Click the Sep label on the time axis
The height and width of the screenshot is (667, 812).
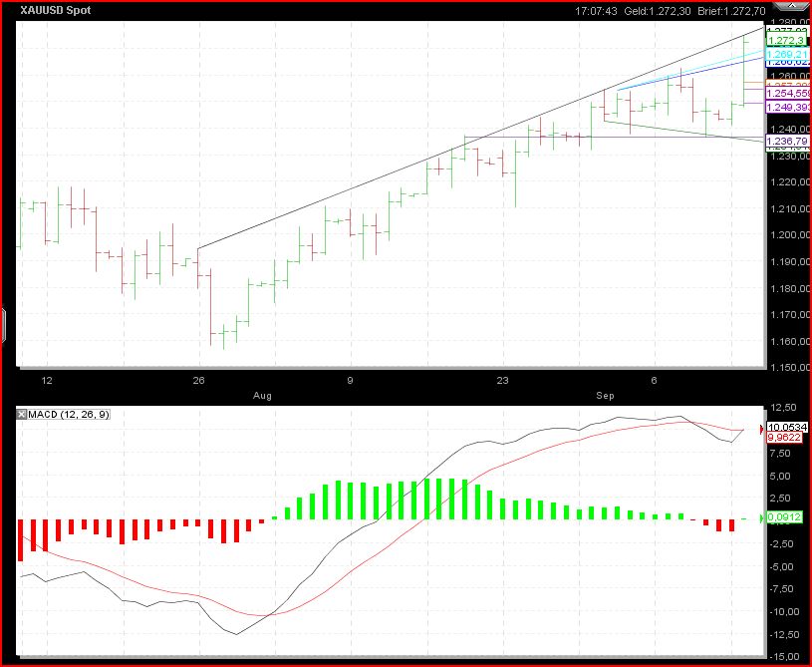pyautogui.click(x=605, y=395)
